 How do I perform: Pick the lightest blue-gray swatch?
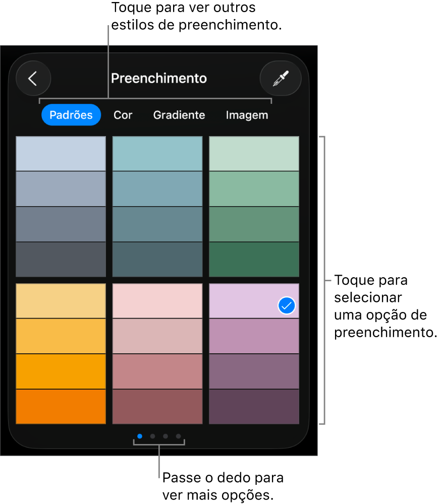[61, 154]
